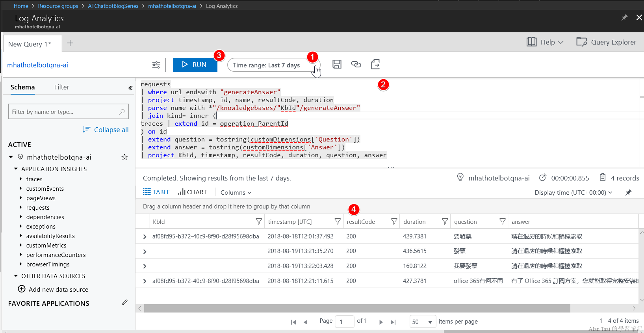Click mhathotelbotqna-ai scope link
The image size is (644, 333).
click(x=37, y=65)
